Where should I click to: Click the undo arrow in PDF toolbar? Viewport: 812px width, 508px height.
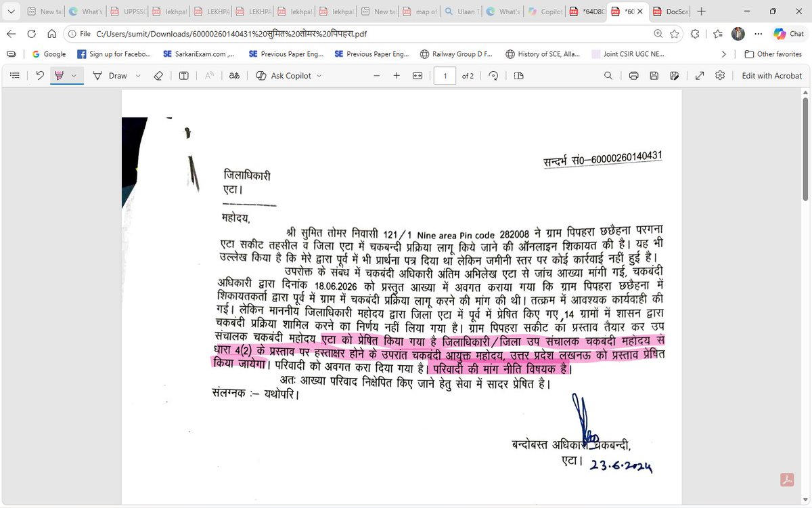coord(40,76)
